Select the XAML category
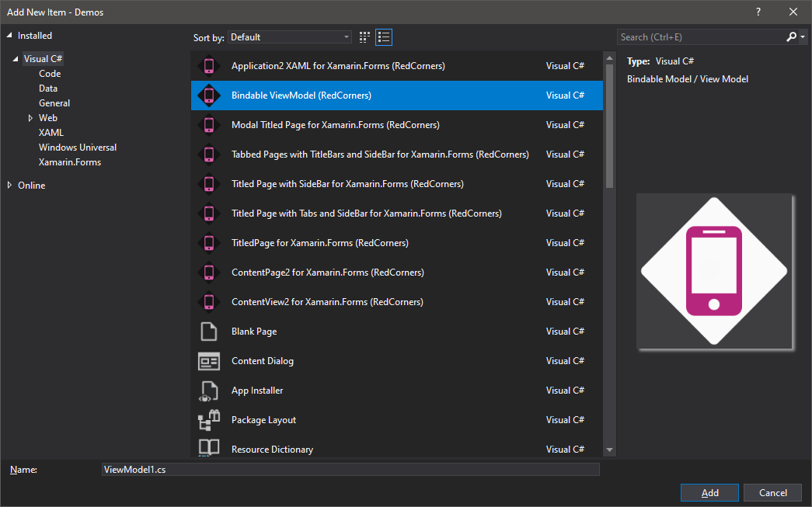Screen dimensions: 812x507 point(51,133)
